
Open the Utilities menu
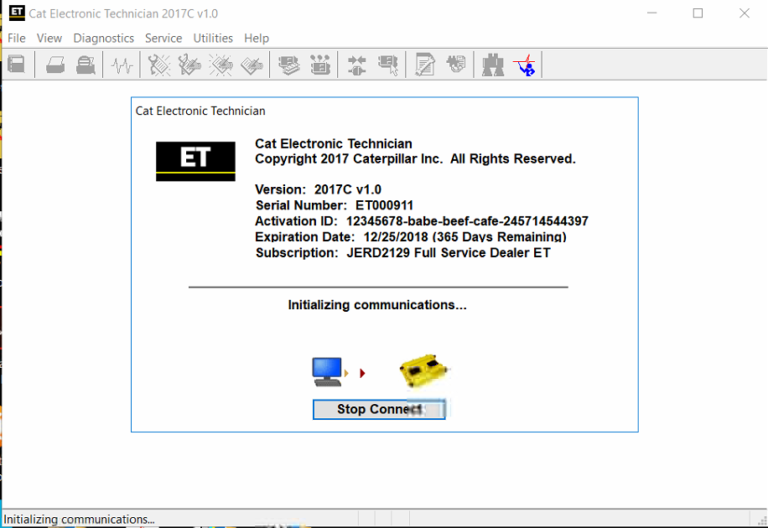(x=213, y=38)
